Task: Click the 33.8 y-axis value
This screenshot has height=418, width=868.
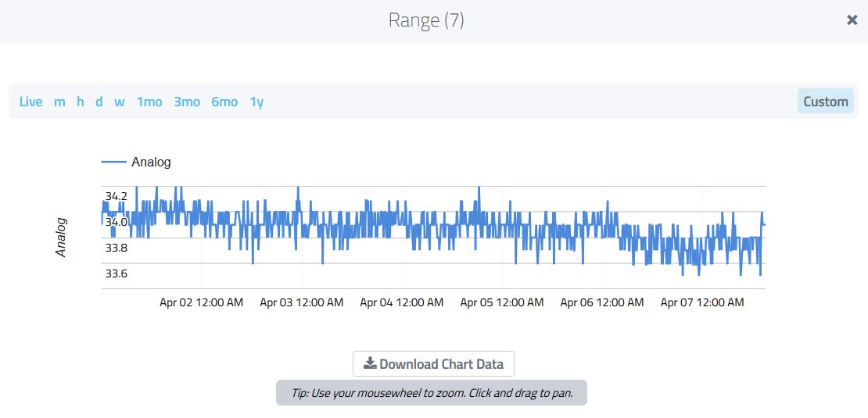Action: click(117, 248)
